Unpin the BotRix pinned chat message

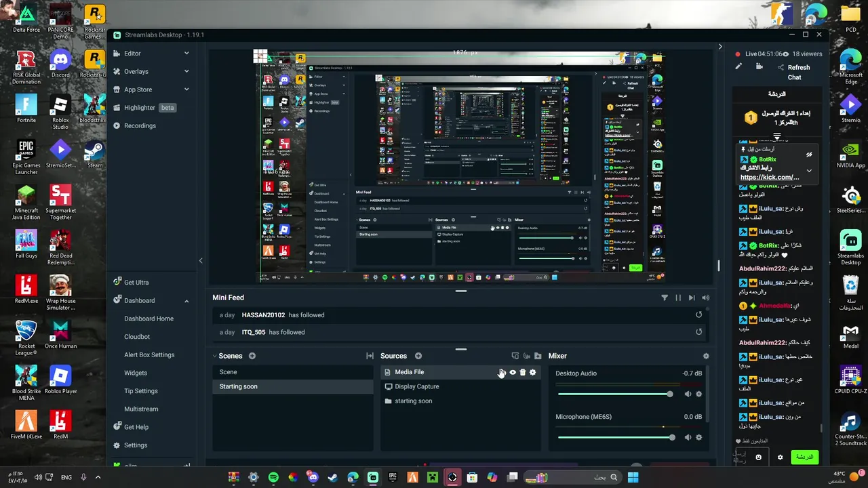809,155
